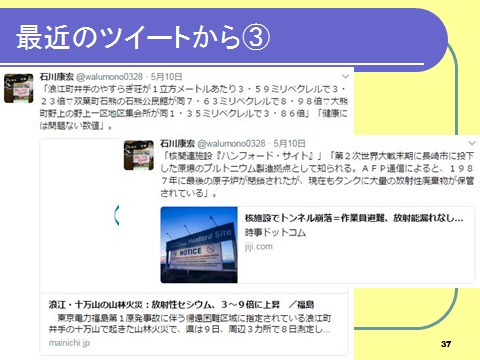Screen dimensions: 480x360
Task: Open the Hanford Site notice sign thumbnail
Action: click(x=199, y=245)
